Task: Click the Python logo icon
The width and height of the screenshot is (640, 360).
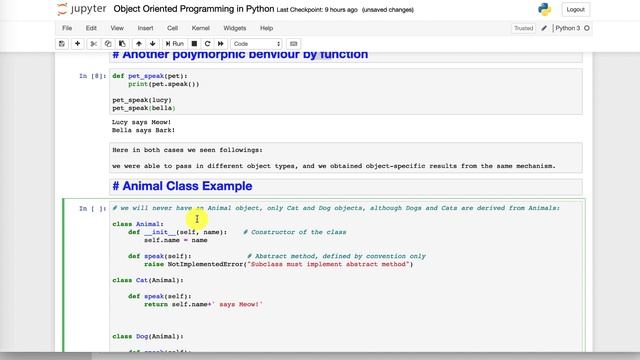Action: point(544,9)
